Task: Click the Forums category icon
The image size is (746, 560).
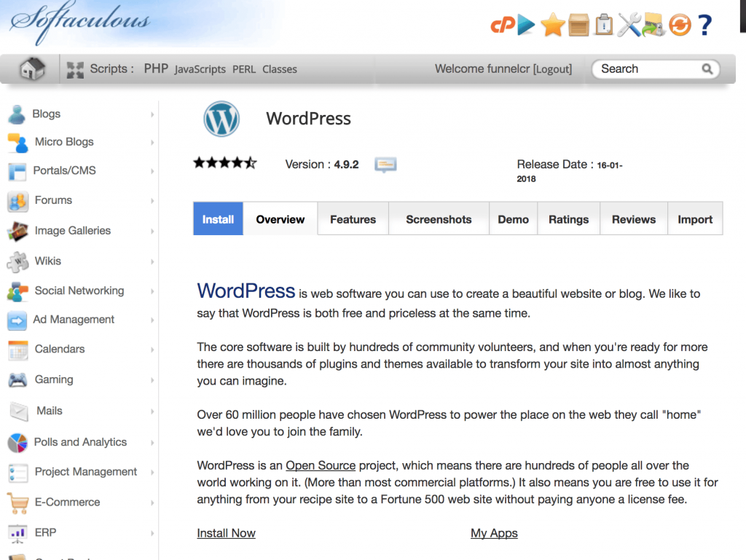Action: coord(18,201)
